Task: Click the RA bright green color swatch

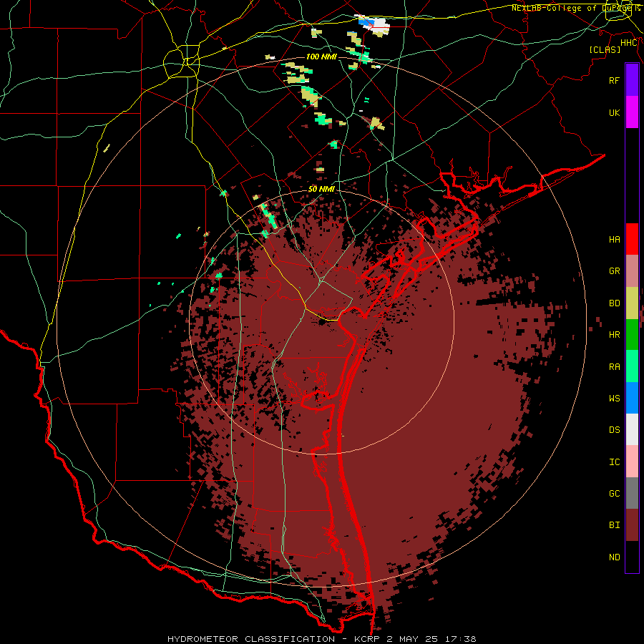Action: click(x=632, y=366)
